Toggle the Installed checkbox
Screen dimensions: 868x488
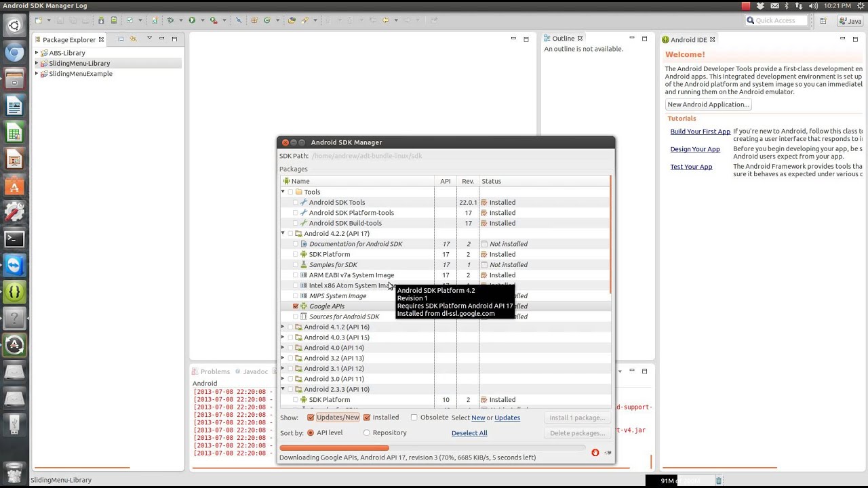367,418
